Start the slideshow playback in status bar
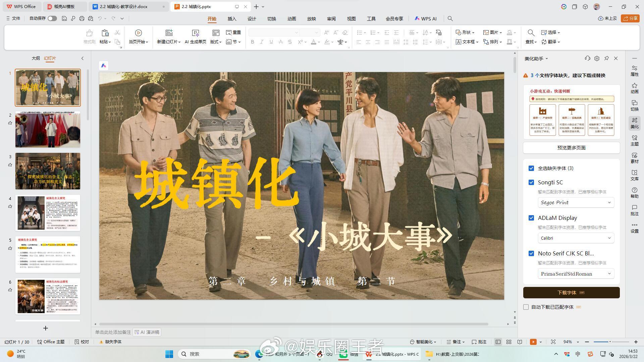Image resolution: width=644 pixels, height=362 pixels. tap(533, 342)
